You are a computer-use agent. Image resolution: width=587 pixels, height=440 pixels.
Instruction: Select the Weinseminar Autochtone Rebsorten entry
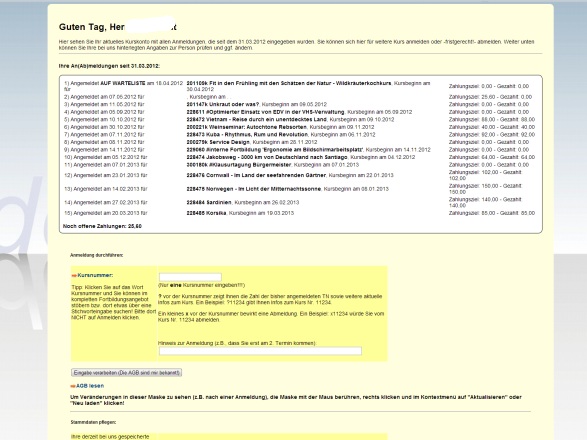pyautogui.click(x=247, y=127)
